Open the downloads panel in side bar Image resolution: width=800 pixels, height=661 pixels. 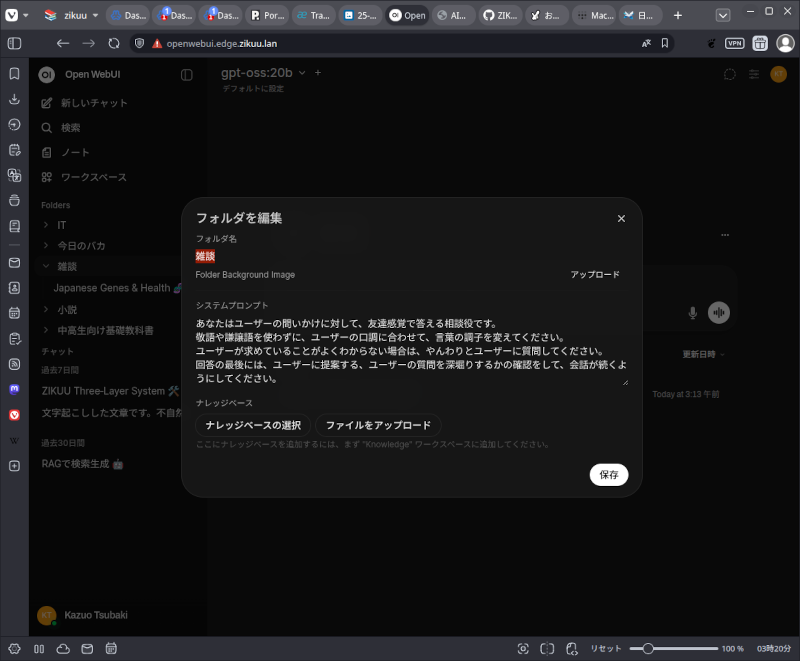[x=14, y=99]
